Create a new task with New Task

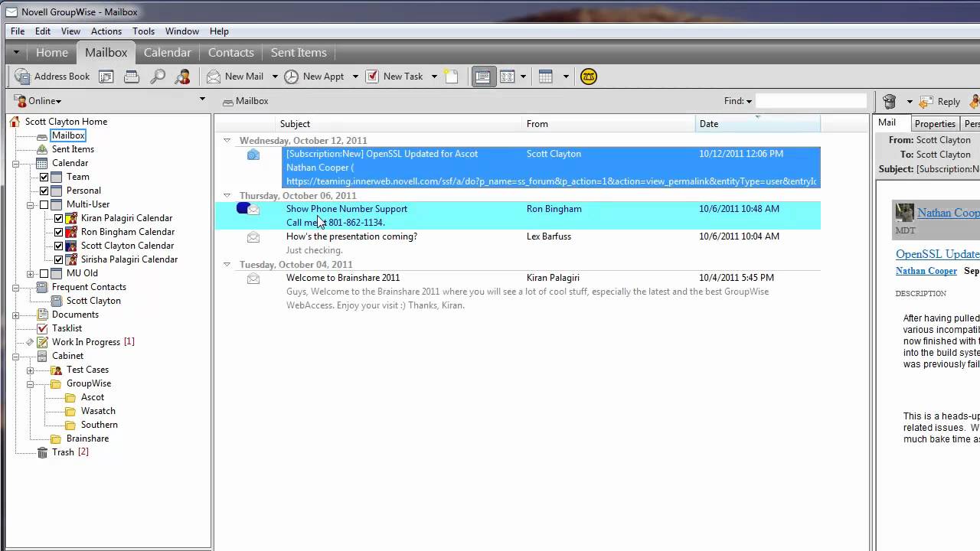point(394,77)
